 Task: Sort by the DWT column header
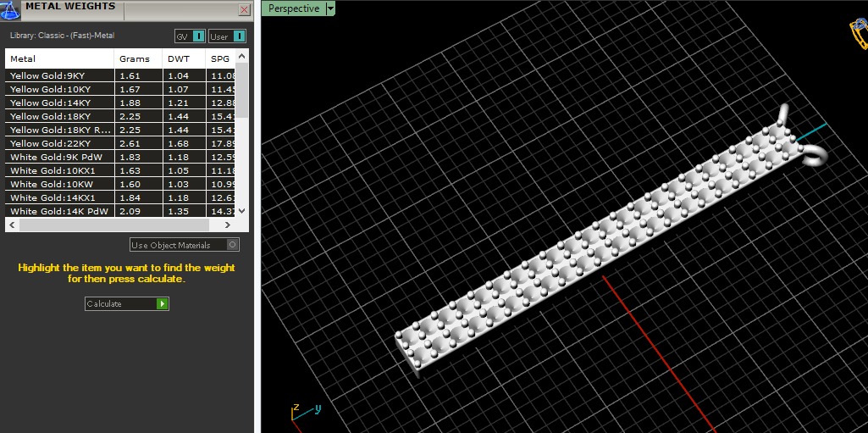point(184,58)
